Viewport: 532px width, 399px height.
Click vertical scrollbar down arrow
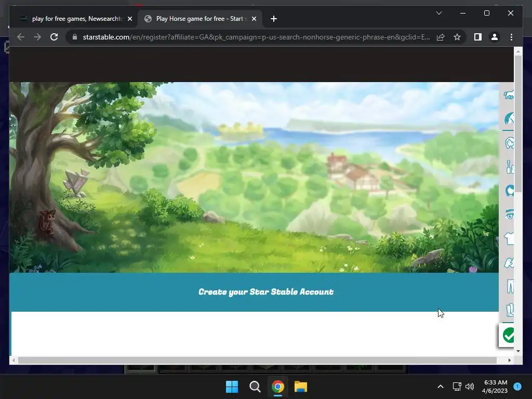518,351
